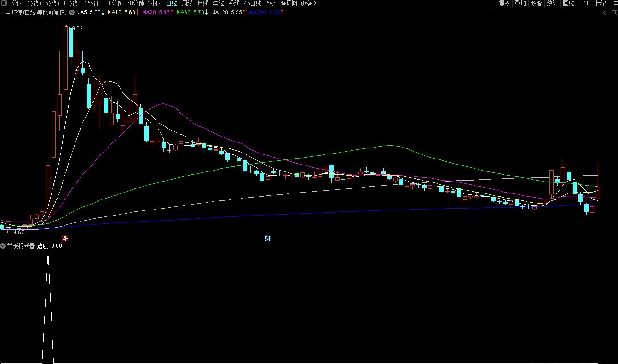Screen dimensions: 618x364
Task: Click the 首板捉妖器 indicator name
Action: (x=21, y=246)
